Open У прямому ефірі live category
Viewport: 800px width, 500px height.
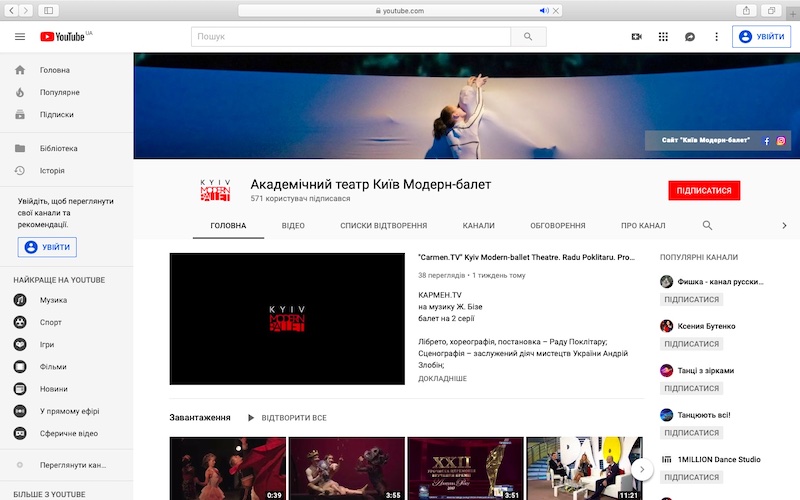click(x=66, y=411)
